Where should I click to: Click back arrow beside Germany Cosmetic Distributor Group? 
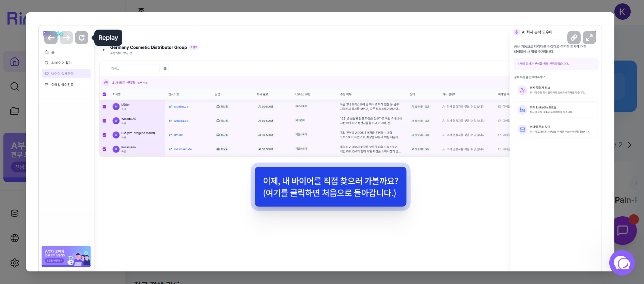pyautogui.click(x=104, y=50)
